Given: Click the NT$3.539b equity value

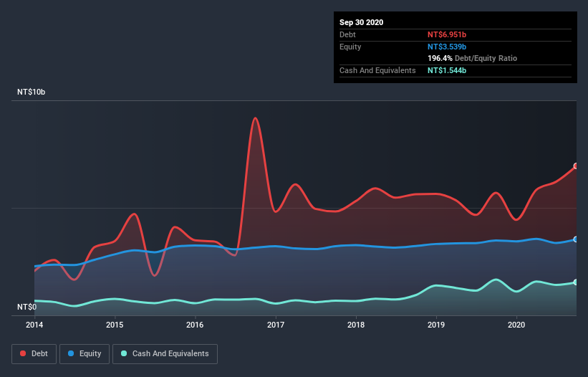Looking at the screenshot, I should point(447,47).
